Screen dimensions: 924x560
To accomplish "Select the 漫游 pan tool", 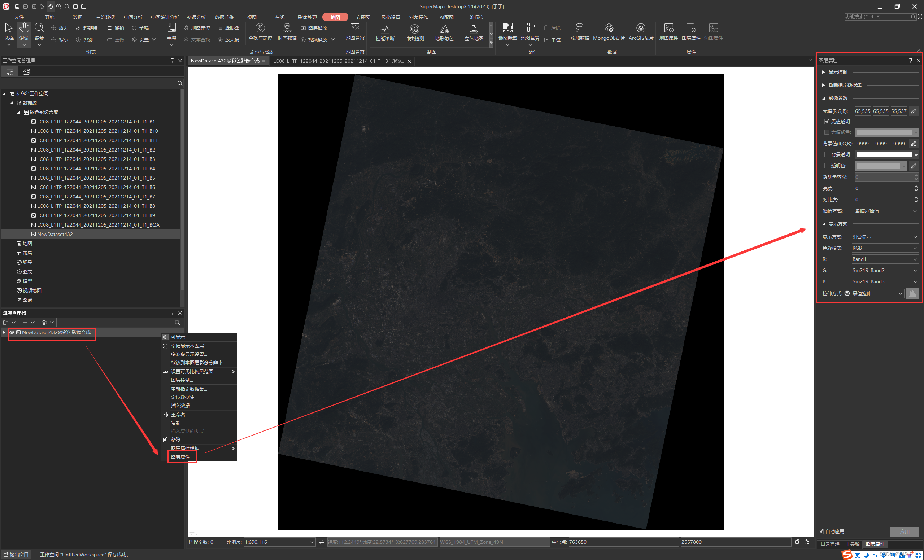I will point(24,29).
